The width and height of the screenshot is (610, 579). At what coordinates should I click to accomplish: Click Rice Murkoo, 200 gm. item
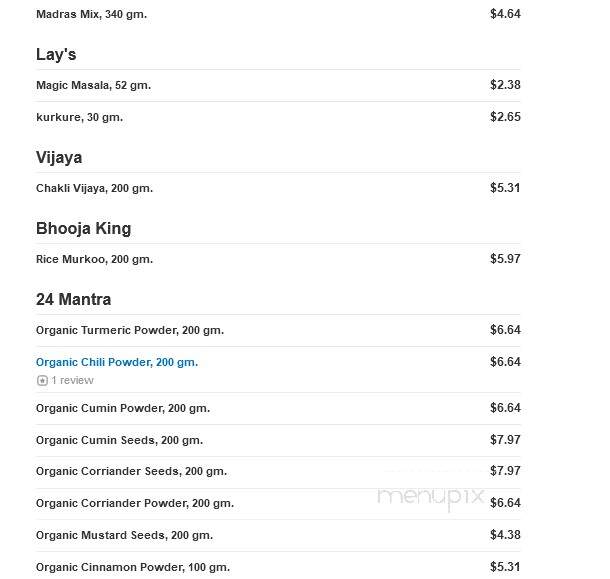[94, 259]
